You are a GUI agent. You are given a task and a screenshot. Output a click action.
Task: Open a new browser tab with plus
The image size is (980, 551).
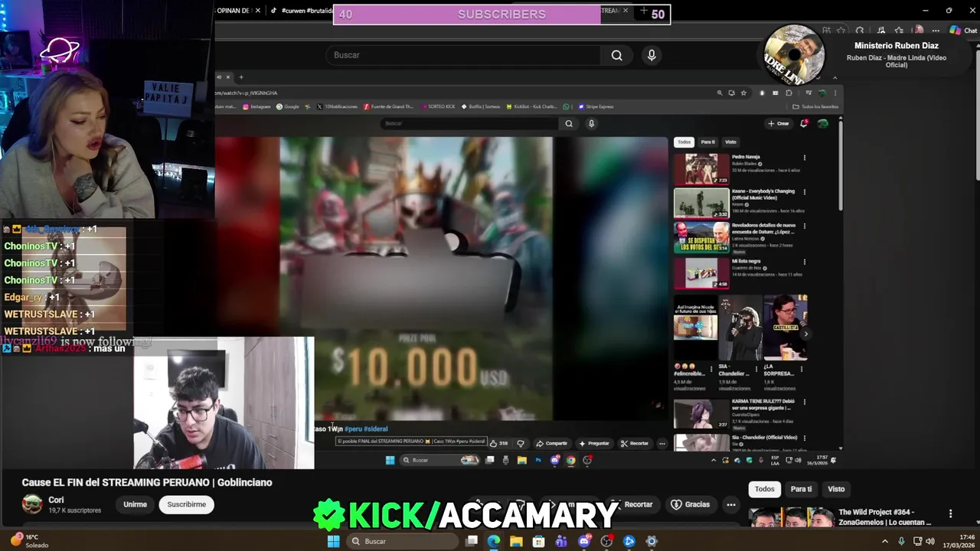click(644, 11)
